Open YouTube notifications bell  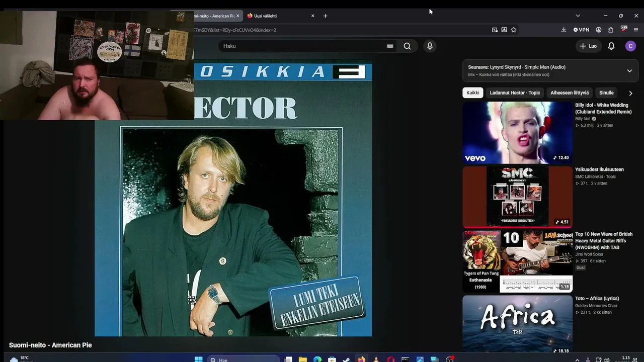pos(611,46)
